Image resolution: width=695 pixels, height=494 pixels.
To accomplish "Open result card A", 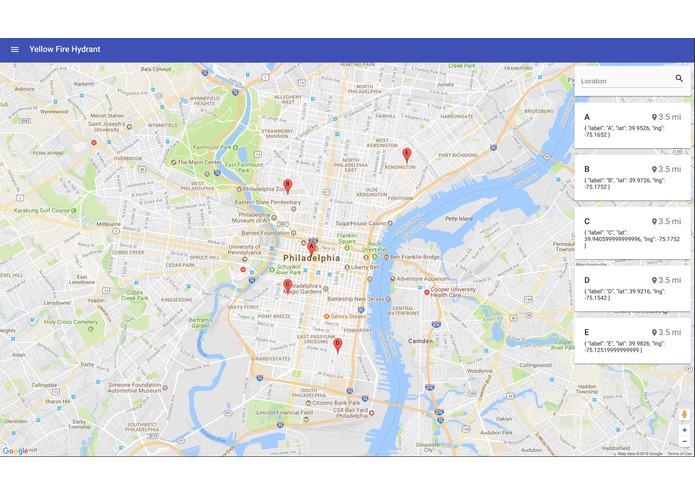I will 633,125.
